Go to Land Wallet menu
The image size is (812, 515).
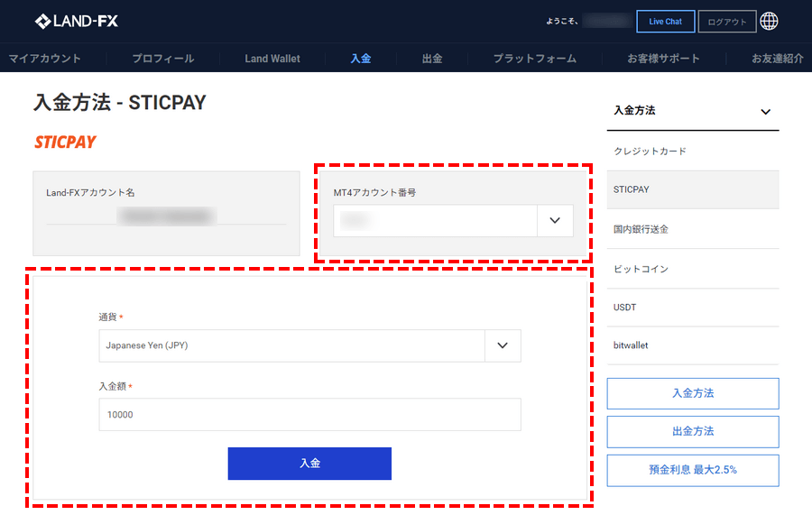[272, 59]
